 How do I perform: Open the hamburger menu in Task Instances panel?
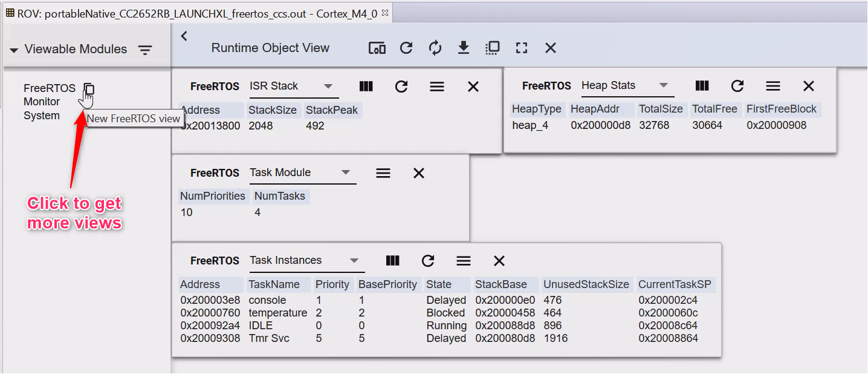[464, 261]
